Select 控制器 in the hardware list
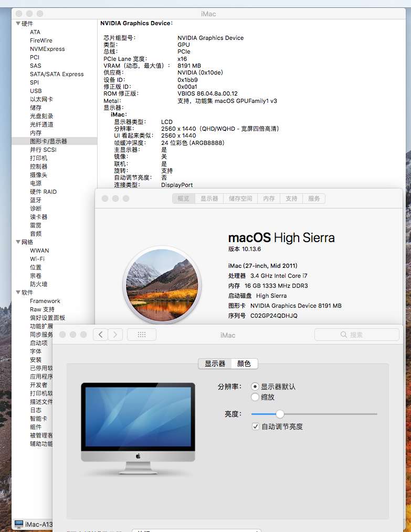The width and height of the screenshot is (411, 532). [39, 166]
